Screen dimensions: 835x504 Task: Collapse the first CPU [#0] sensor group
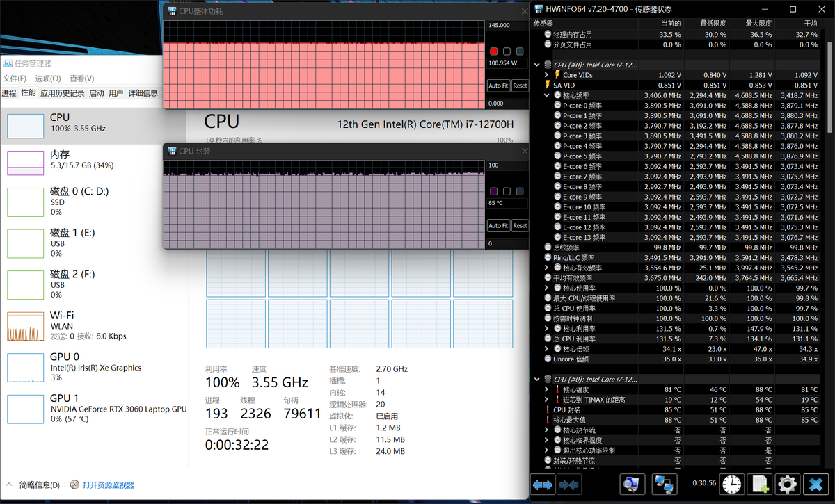pos(536,65)
